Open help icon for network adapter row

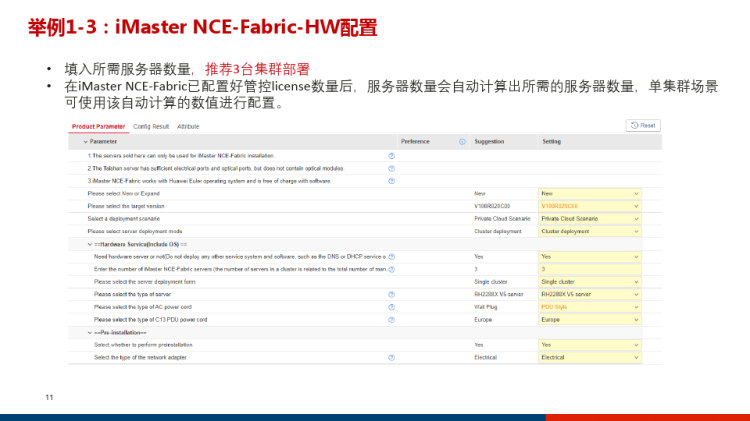coord(391,357)
